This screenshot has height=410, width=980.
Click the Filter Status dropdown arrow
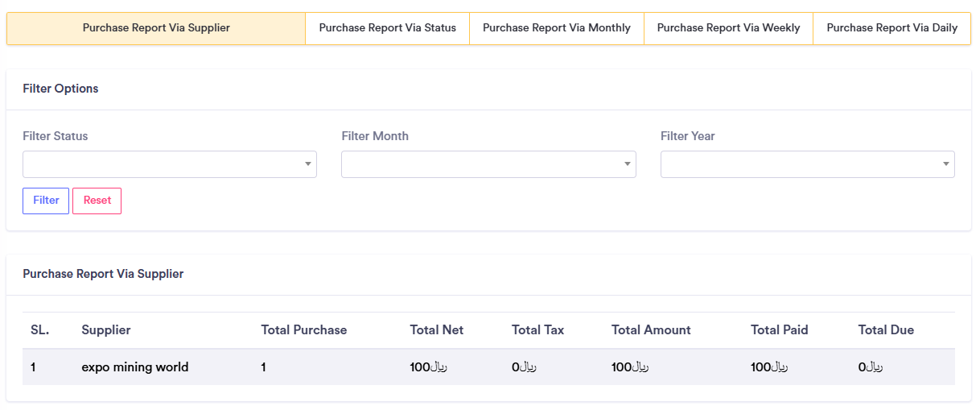coord(307,164)
